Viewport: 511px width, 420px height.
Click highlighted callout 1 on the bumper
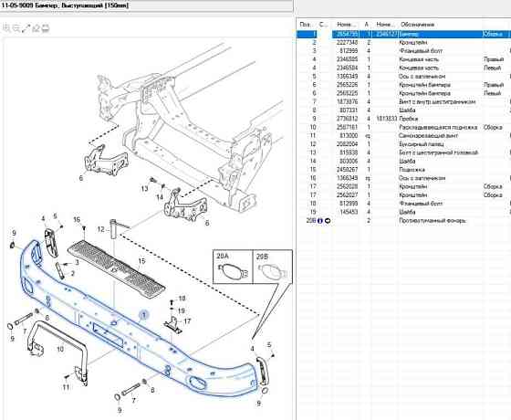click(x=144, y=315)
